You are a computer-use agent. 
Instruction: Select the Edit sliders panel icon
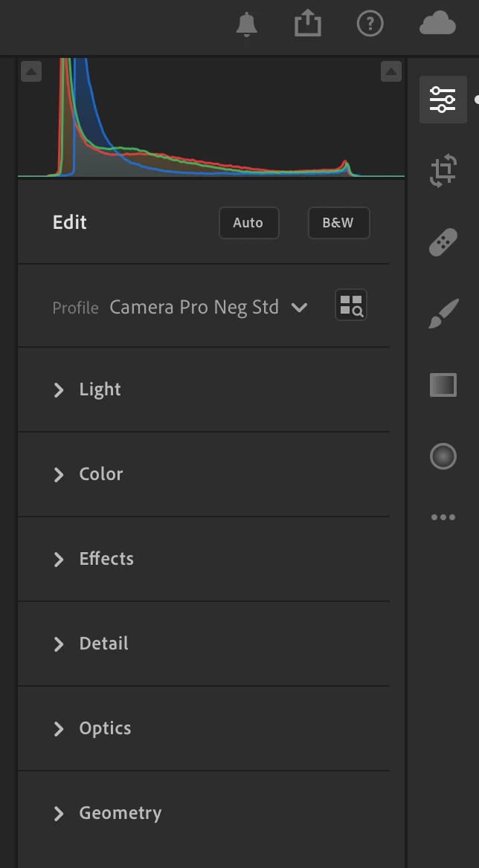click(x=443, y=99)
